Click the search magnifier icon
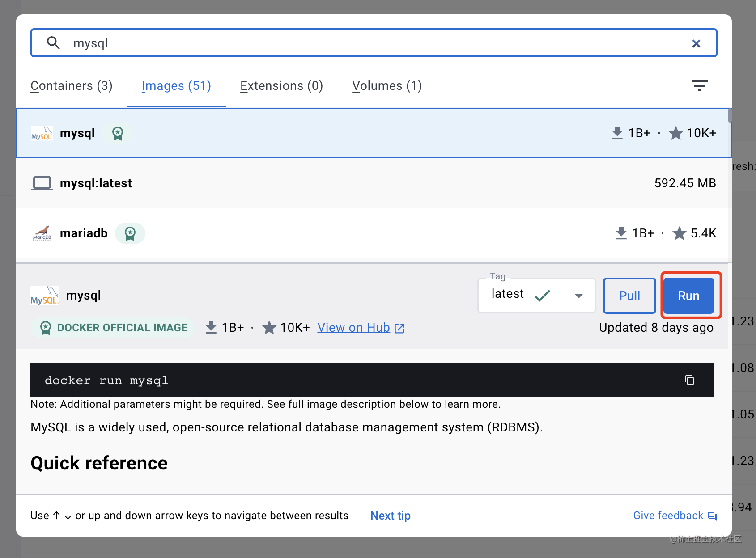Screen dimensions: 756x558 pos(54,43)
